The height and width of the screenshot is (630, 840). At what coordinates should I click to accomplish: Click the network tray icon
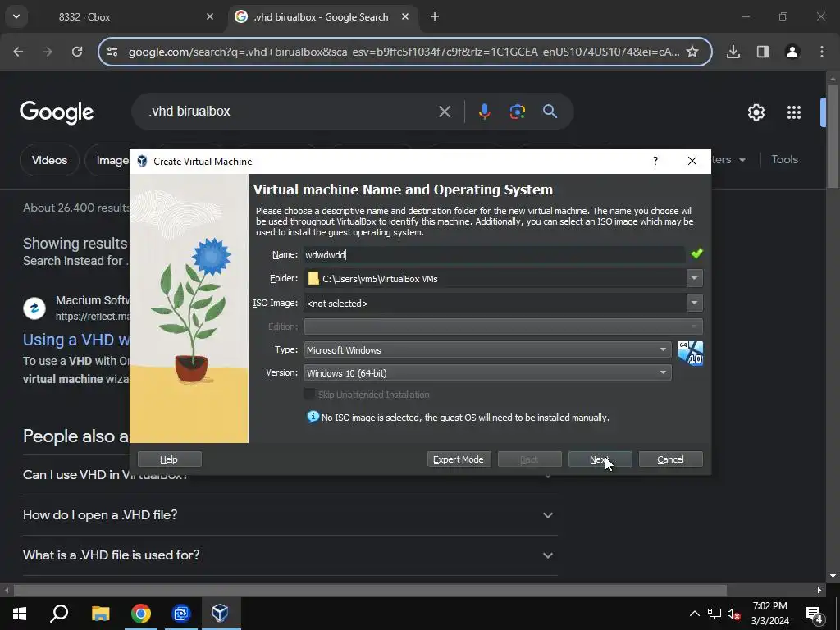714,614
